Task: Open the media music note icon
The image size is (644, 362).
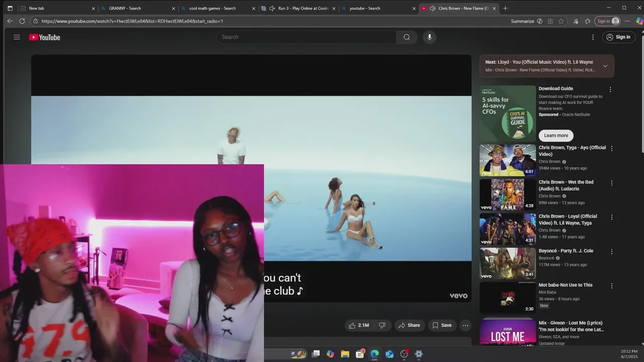Action: (x=575, y=21)
